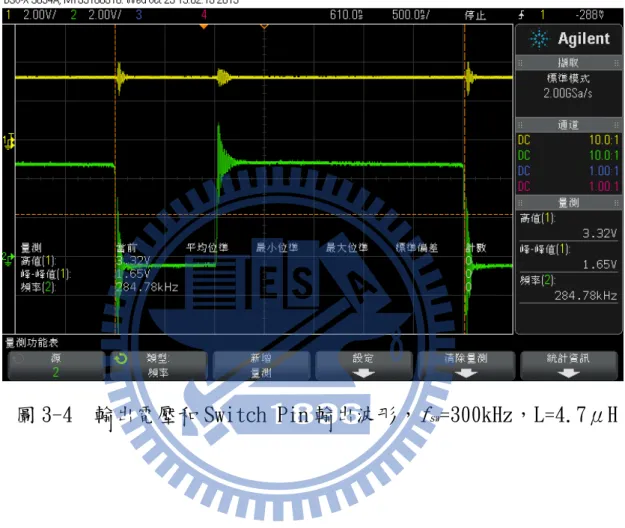Click 高值(1) 3.32V in sidebar
Screen dimensions: 625x528
(568, 226)
